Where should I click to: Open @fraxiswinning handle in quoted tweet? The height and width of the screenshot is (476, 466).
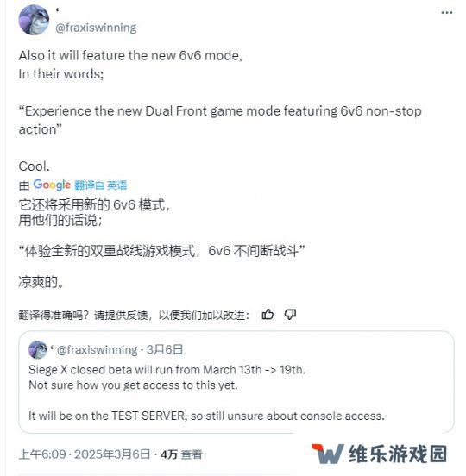(x=98, y=350)
